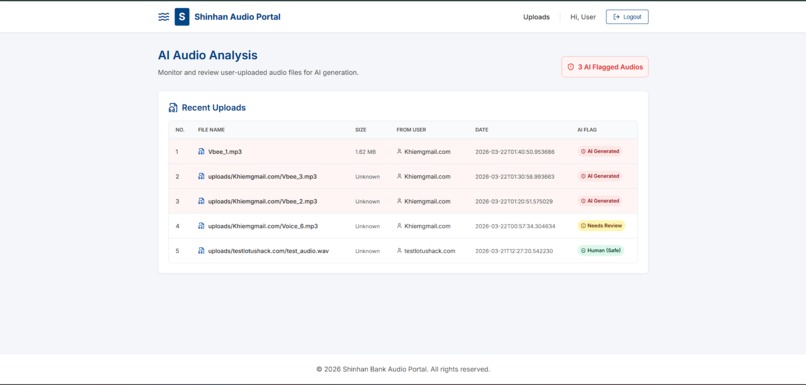Click Unknown size in the Vbee_3.mp3 row
The height and width of the screenshot is (385, 806).
pyautogui.click(x=368, y=176)
